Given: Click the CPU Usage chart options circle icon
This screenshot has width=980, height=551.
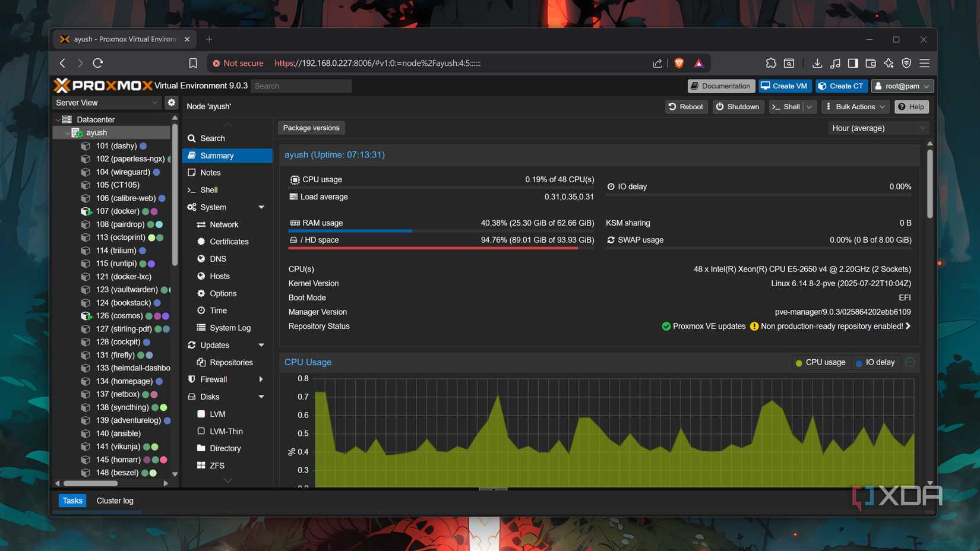Looking at the screenshot, I should pyautogui.click(x=910, y=362).
